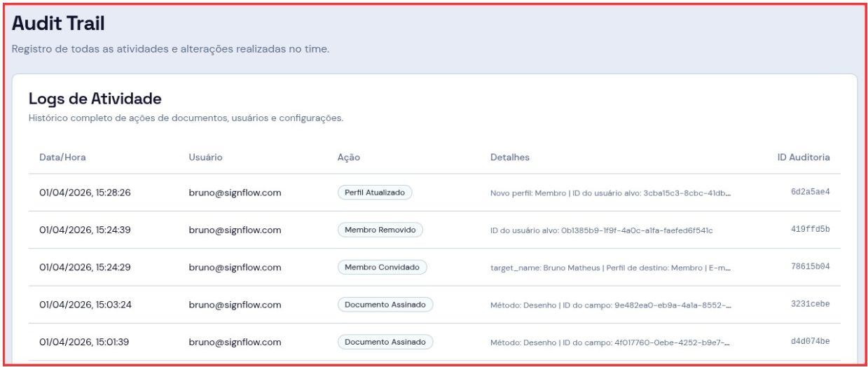Click audit ID 3231cebe
Viewport: 868px width, 367px height.
point(810,305)
